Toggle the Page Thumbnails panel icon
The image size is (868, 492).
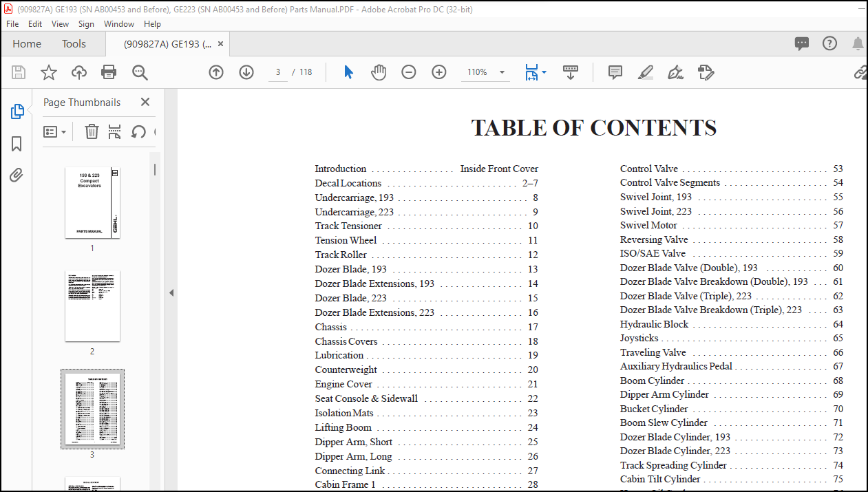(17, 111)
